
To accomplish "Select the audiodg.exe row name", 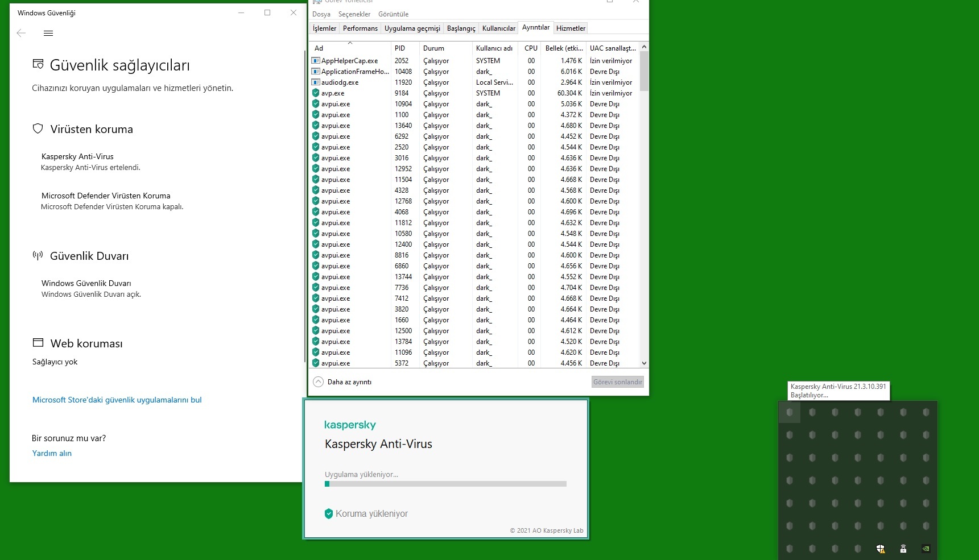I will (x=340, y=82).
